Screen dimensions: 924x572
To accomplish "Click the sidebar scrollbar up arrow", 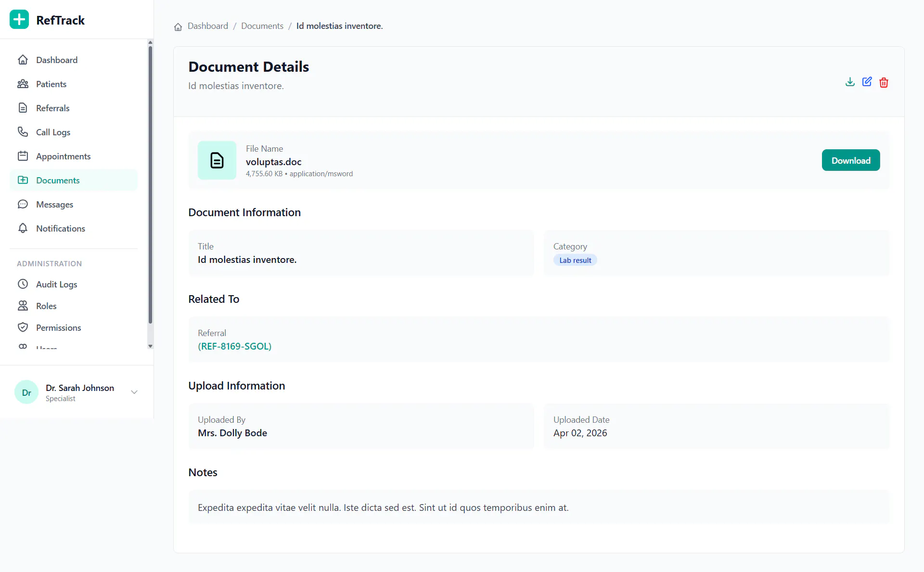I will 150,42.
